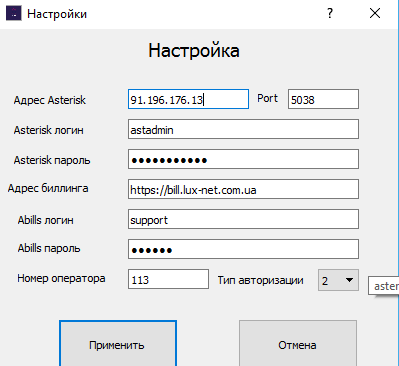Screen dimensions: 399x366
Task: Click the Asterisk логин label
Action: point(49,130)
